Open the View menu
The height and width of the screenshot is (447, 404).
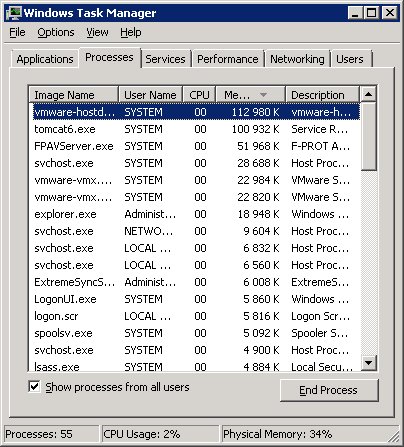point(97,32)
